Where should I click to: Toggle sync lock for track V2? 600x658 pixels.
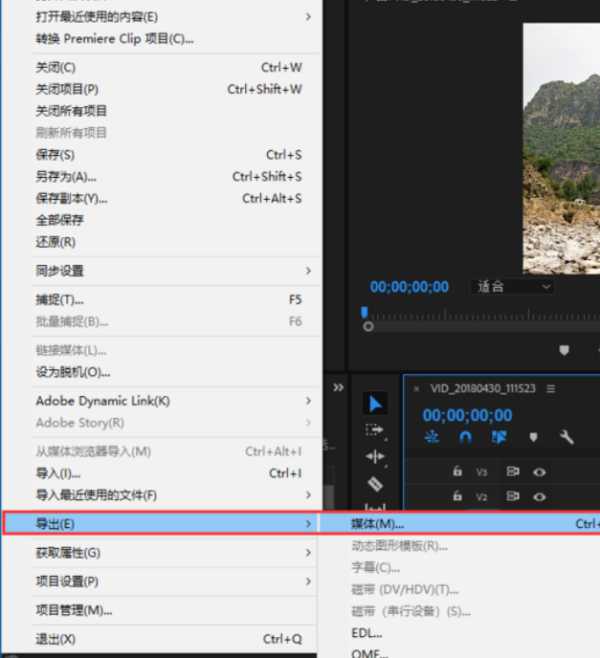click(513, 496)
